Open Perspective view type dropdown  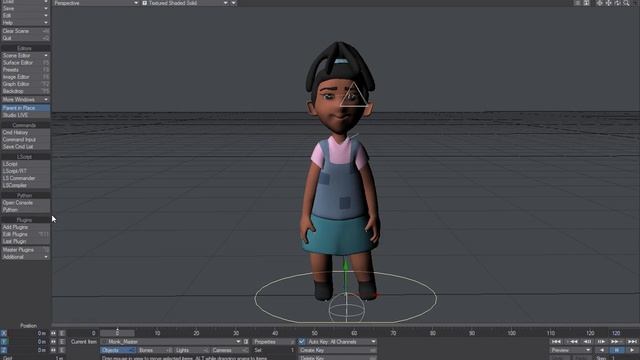click(96, 3)
